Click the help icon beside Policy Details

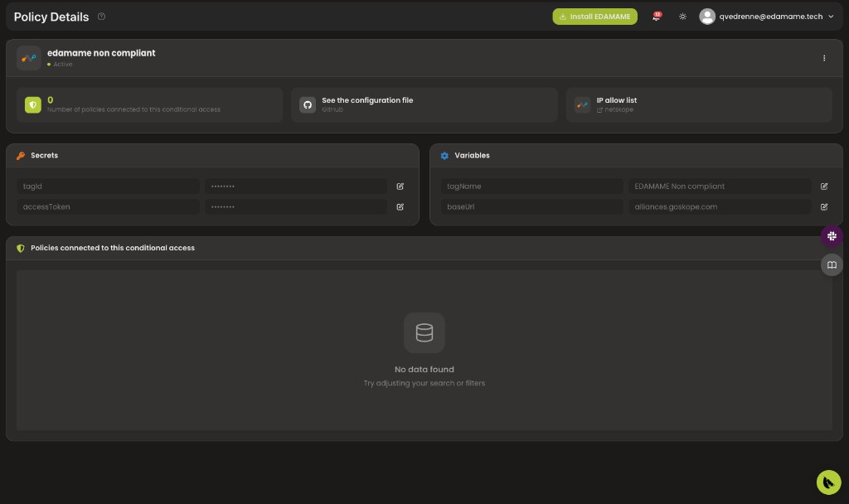point(101,17)
